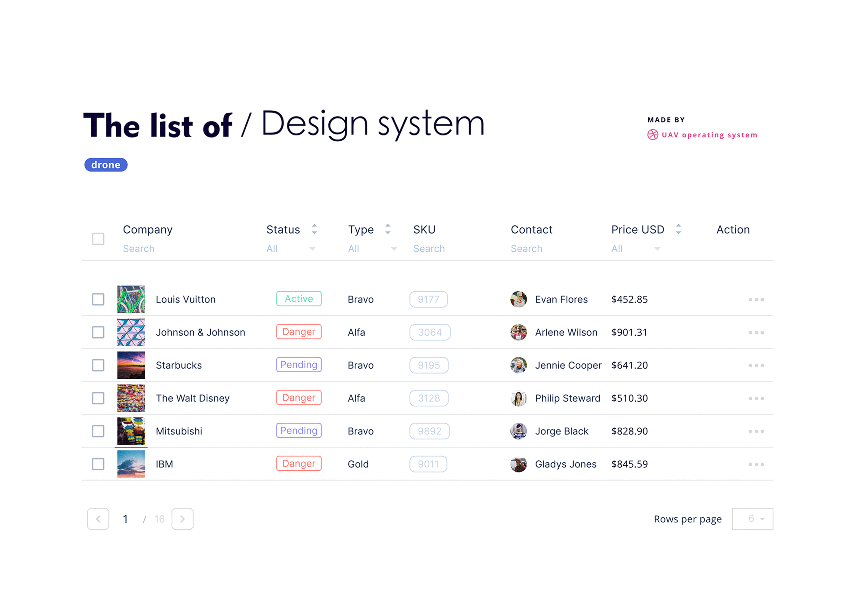Click Pending badge in Mitsubishi row
Screen dimensions: 861x616
coord(299,431)
